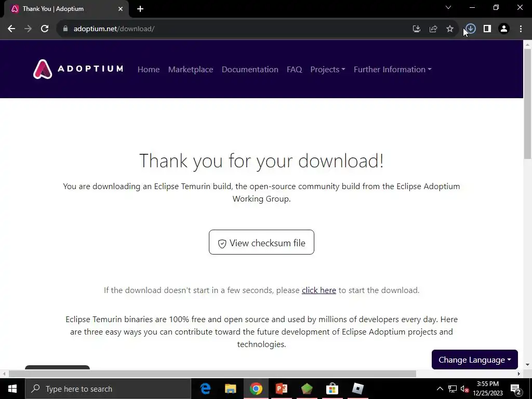Open Microsoft Store from taskbar
Image resolution: width=532 pixels, height=399 pixels.
point(332,389)
